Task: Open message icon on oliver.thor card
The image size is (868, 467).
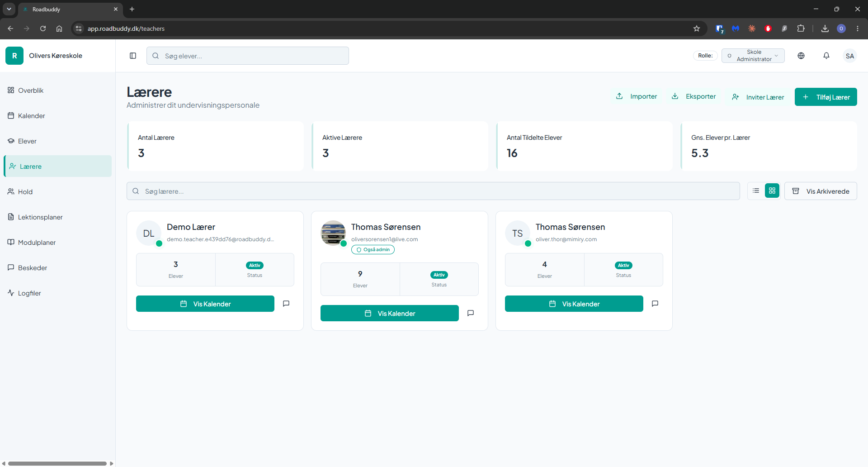Action: tap(655, 304)
